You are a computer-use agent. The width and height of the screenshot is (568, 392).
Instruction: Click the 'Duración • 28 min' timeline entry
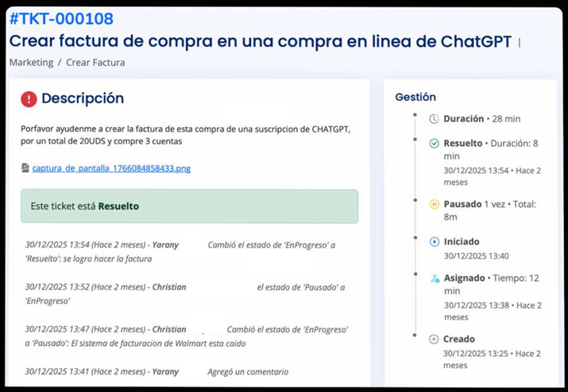[481, 119]
